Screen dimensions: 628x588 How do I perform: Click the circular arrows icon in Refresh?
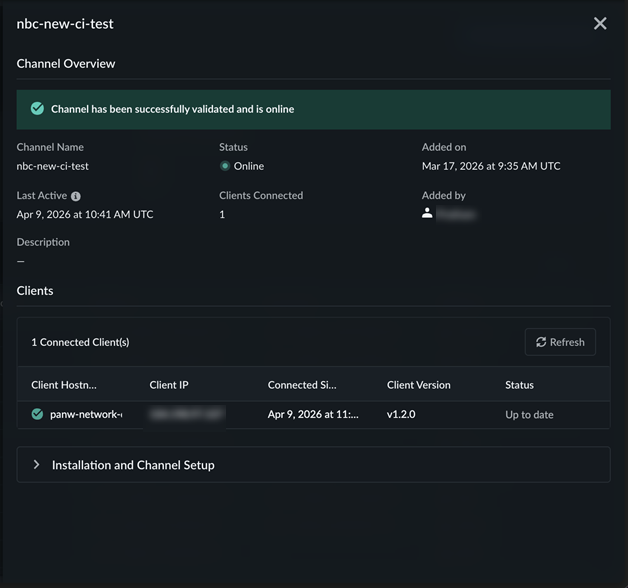tap(541, 342)
